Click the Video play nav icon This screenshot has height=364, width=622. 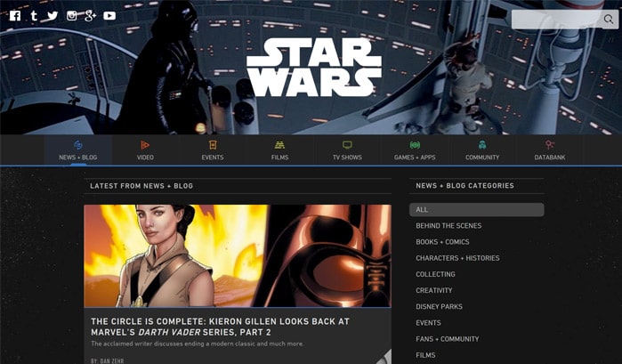pyautogui.click(x=145, y=145)
